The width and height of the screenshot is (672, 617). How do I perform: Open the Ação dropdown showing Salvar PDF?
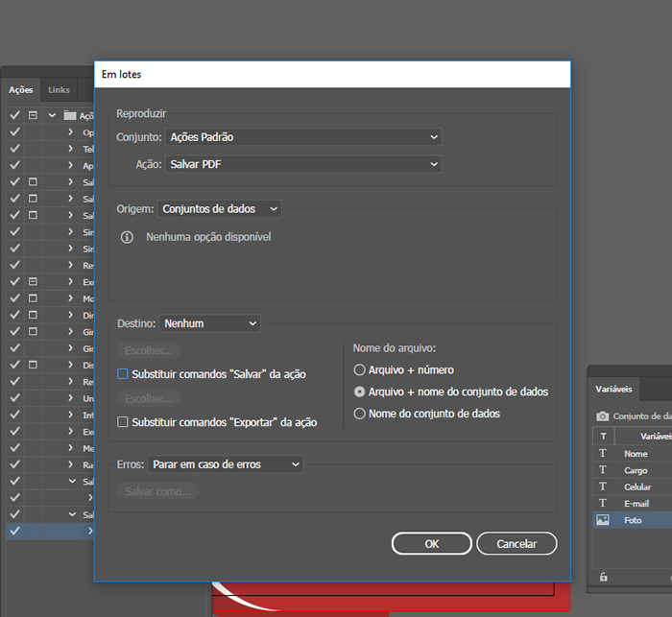(x=303, y=165)
